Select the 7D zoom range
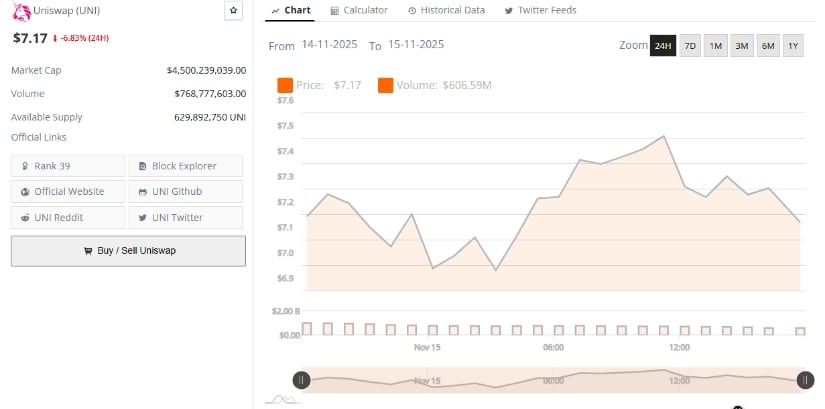 point(690,46)
